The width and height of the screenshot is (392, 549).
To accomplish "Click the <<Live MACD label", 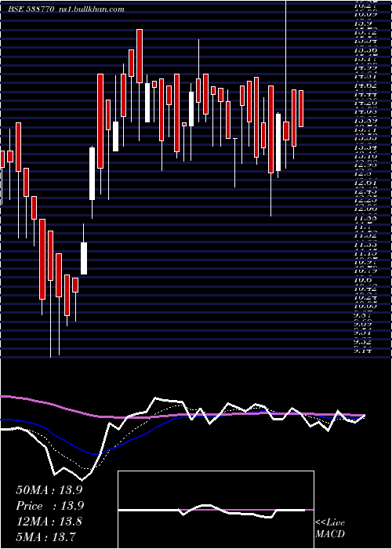I will (x=330, y=529).
